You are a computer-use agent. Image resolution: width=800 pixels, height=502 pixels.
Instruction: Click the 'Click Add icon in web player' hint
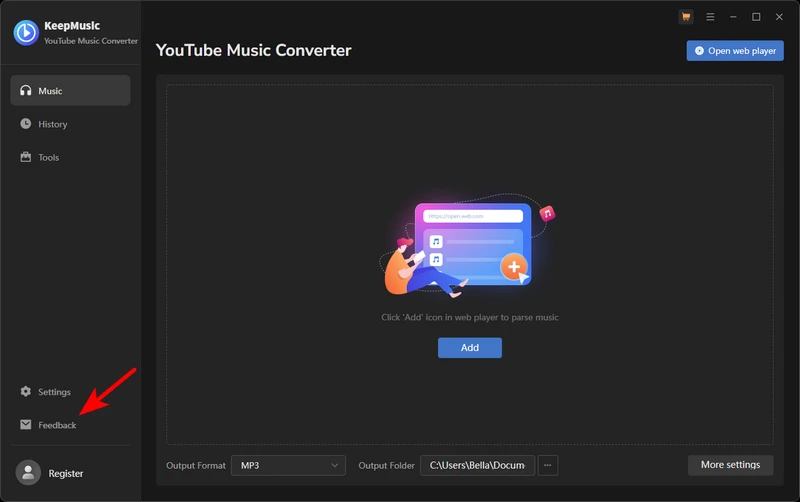[469, 317]
